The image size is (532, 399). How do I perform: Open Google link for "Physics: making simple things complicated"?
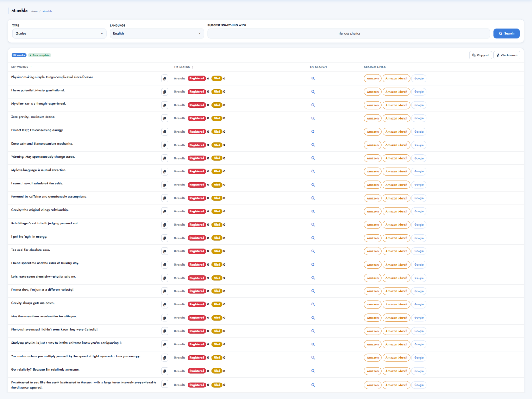419,78
